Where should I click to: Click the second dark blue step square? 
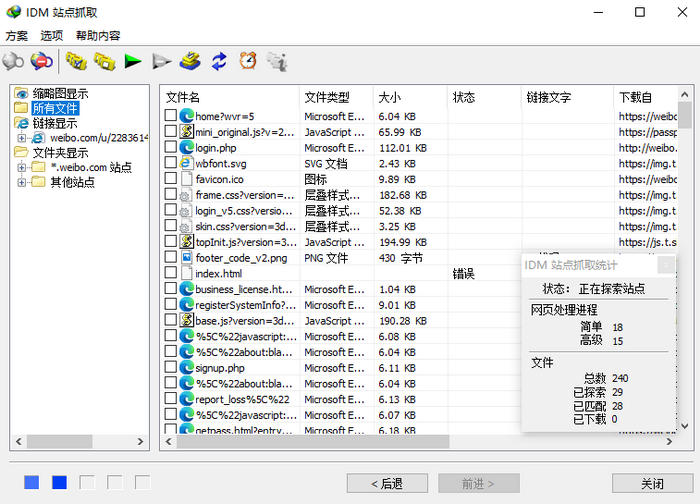(x=59, y=483)
